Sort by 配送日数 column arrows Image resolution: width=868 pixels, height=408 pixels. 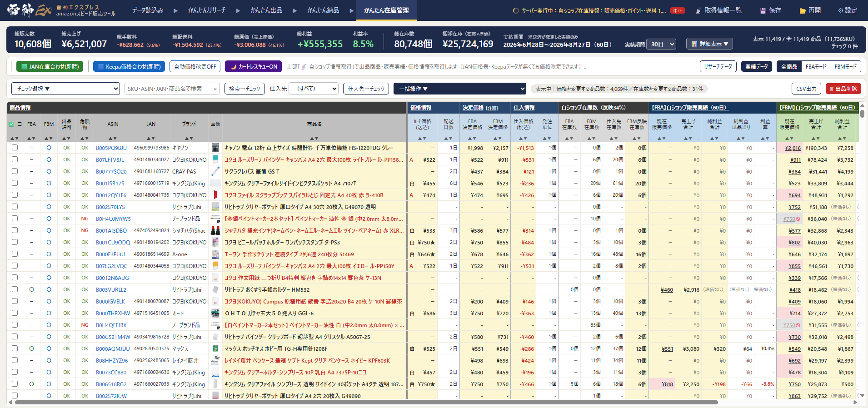click(x=449, y=138)
